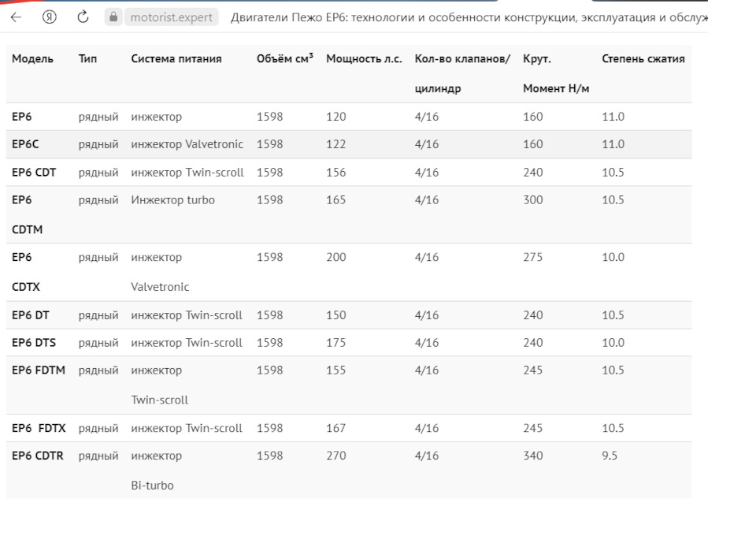Select the "EP6 CDT" model cell

(34, 173)
